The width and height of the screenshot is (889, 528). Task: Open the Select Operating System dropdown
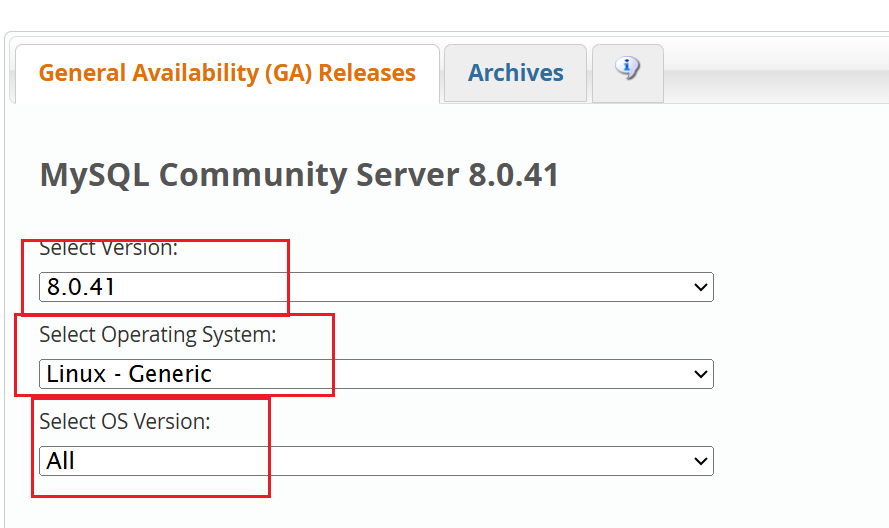[376, 374]
